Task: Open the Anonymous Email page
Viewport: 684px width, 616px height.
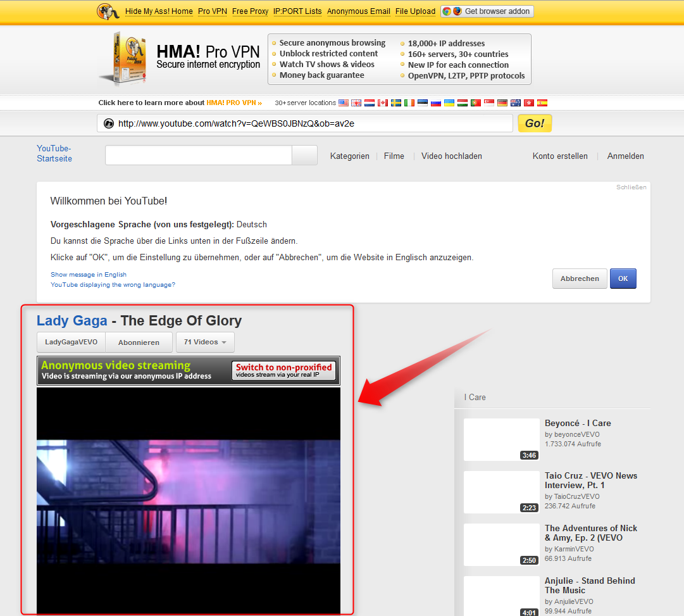Action: pyautogui.click(x=359, y=11)
